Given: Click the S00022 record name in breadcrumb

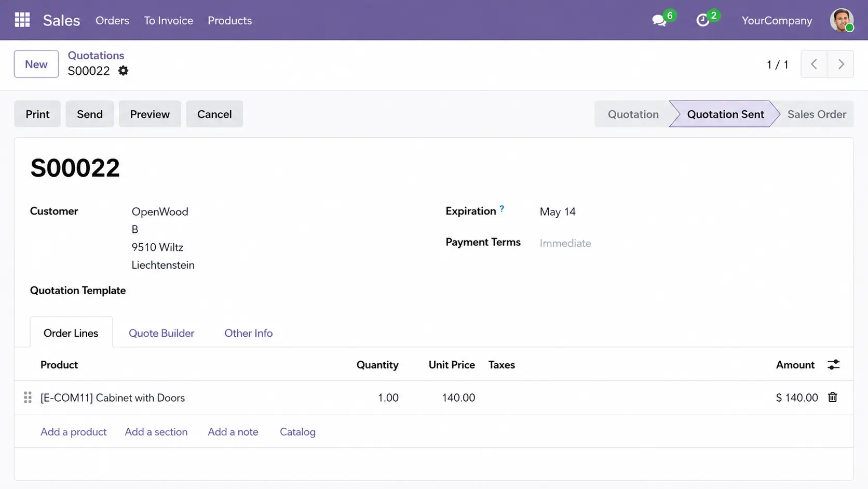Looking at the screenshot, I should click(x=89, y=71).
